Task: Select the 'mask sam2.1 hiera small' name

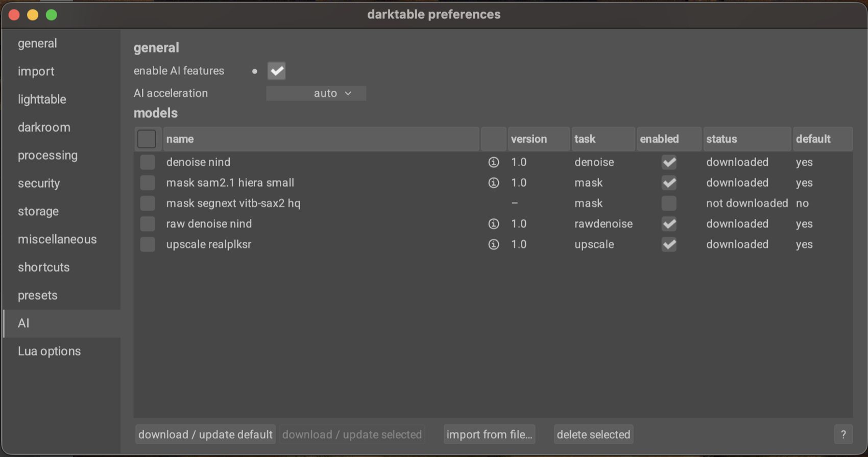Action: [230, 183]
